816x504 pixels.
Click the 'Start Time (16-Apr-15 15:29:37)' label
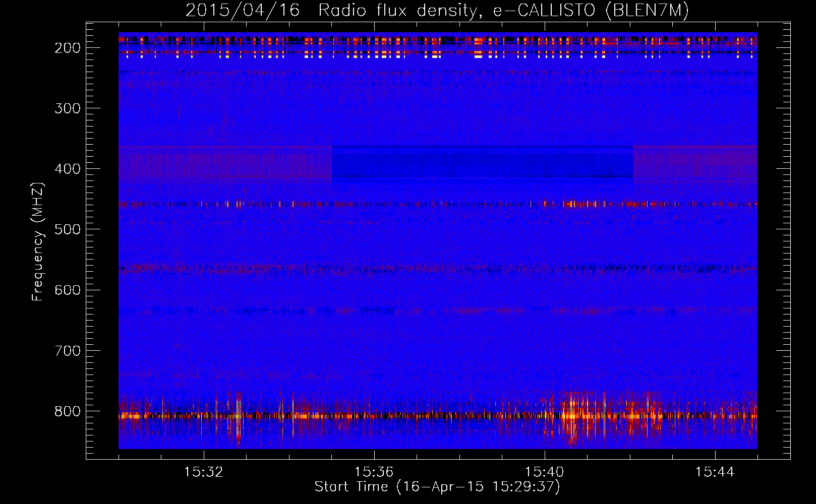pos(437,487)
